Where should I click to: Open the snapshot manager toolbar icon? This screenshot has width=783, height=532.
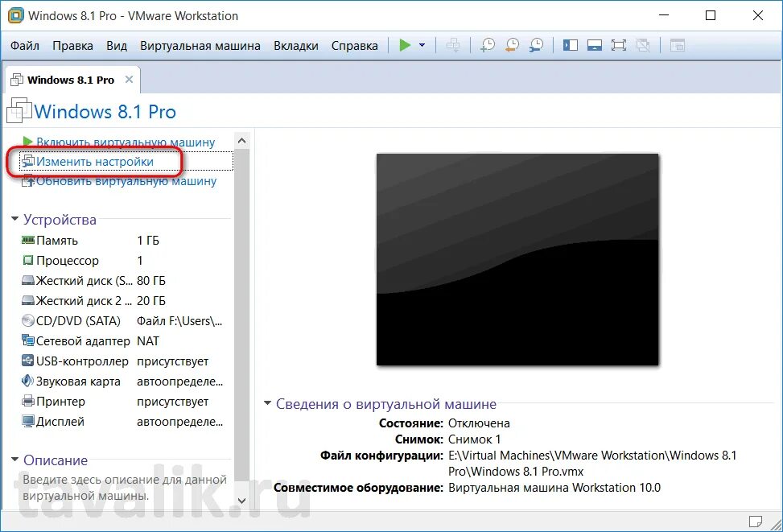pyautogui.click(x=536, y=45)
